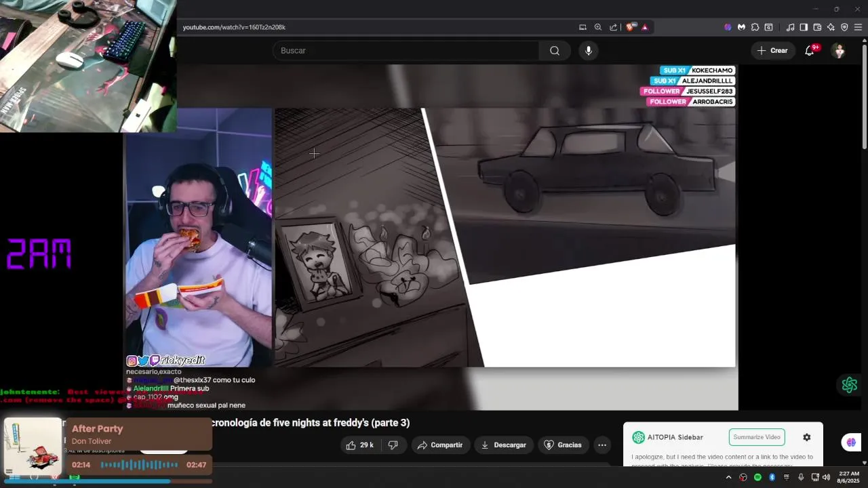
Task: Click the microphone tray icon
Action: [x=801, y=477]
